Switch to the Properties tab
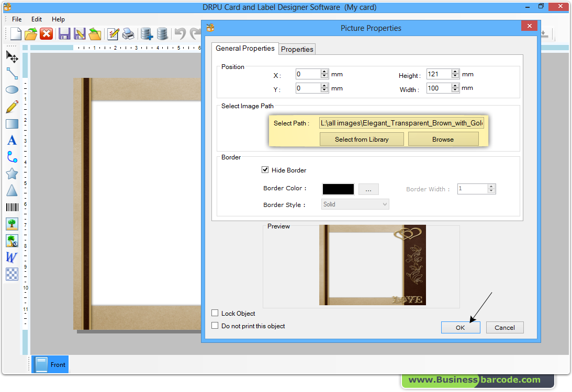 (297, 49)
